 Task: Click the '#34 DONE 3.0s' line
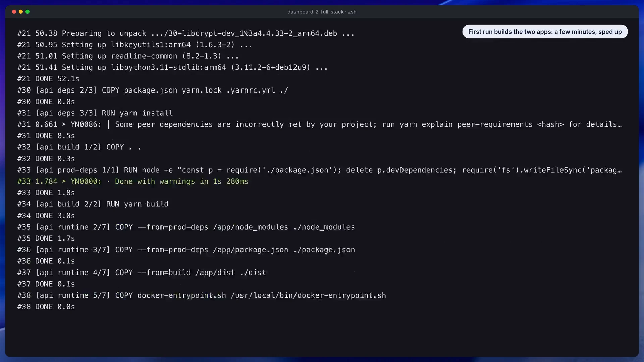pyautogui.click(x=46, y=216)
